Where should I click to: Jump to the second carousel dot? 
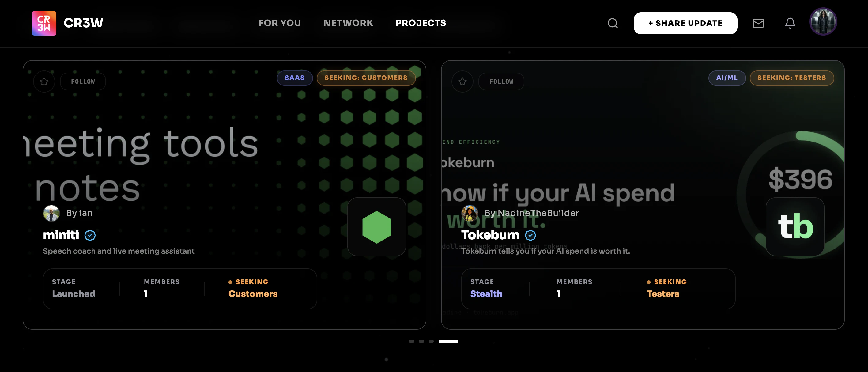[421, 341]
